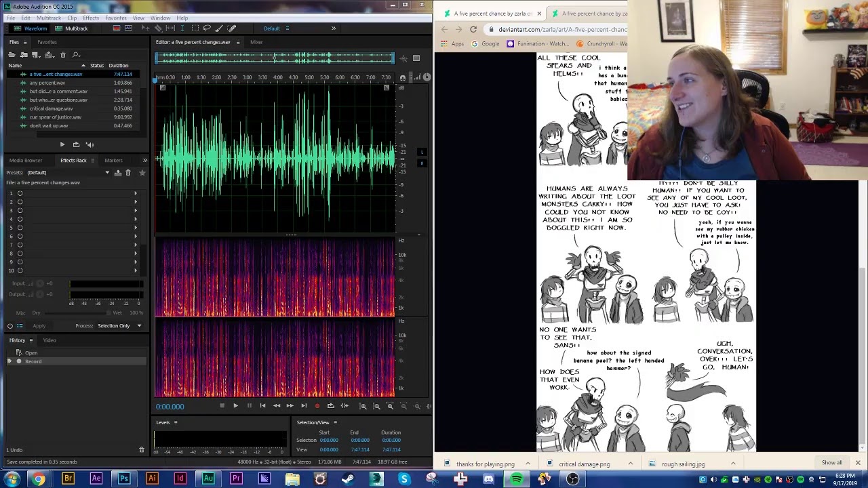Open the Favorites menu
868x488 pixels.
point(115,18)
